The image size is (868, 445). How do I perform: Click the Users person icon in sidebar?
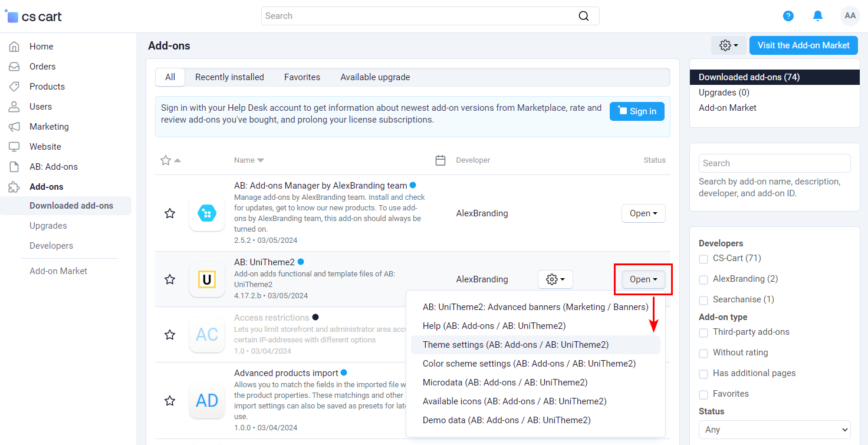tap(14, 107)
